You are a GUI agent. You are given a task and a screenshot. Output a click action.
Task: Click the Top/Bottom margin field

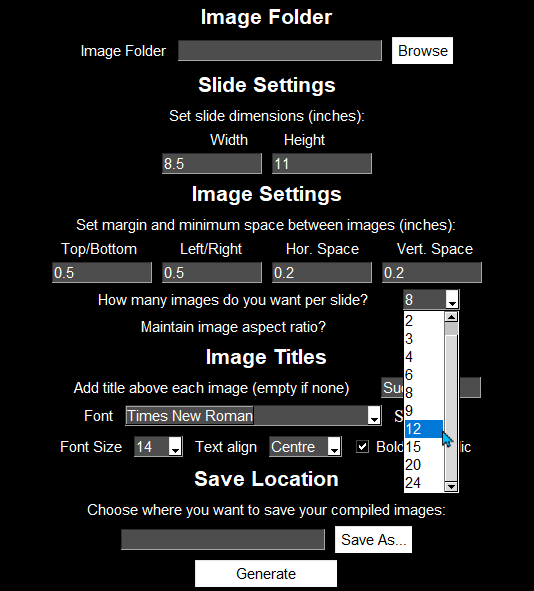point(102,273)
